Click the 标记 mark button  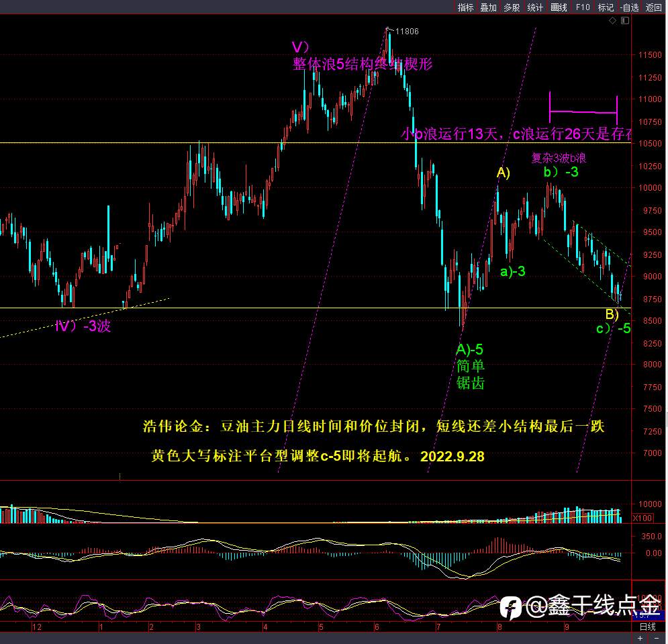[x=606, y=7]
